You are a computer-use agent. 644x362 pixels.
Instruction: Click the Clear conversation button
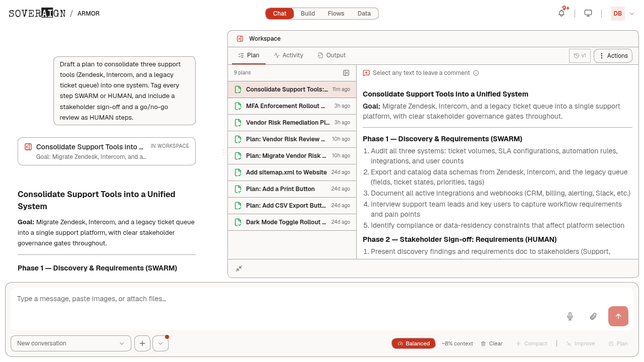pos(492,343)
